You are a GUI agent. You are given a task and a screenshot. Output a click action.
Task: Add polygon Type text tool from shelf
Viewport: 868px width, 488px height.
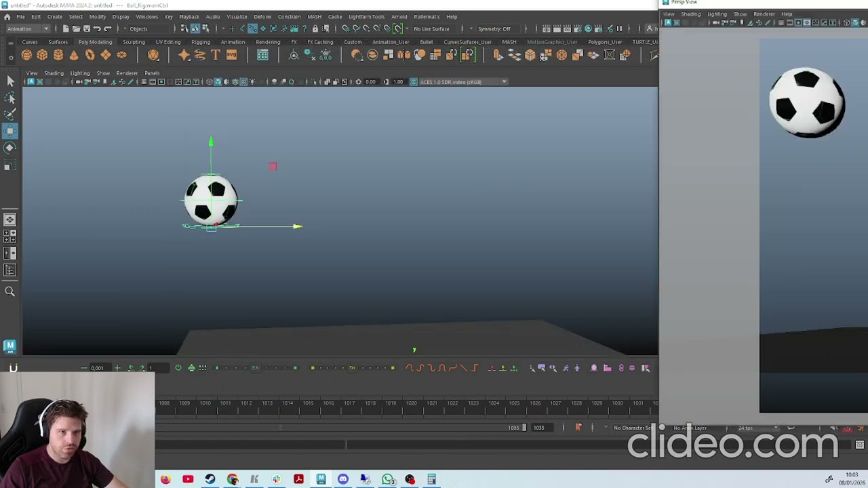point(216,55)
